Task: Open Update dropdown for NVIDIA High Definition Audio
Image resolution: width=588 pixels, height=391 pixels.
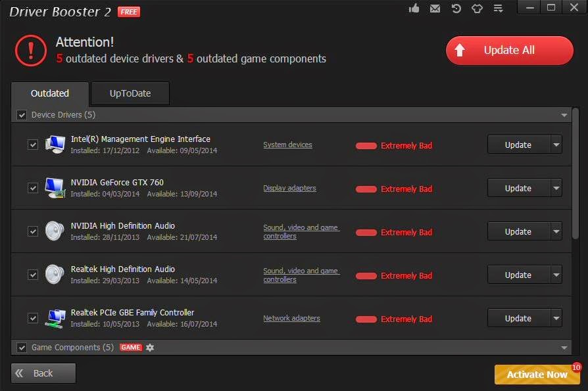Action: click(556, 231)
